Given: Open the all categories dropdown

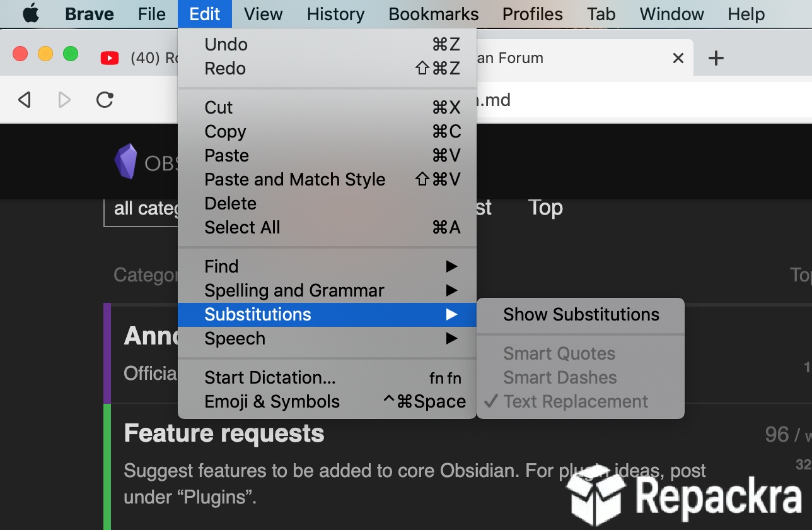Looking at the screenshot, I should pos(141,209).
